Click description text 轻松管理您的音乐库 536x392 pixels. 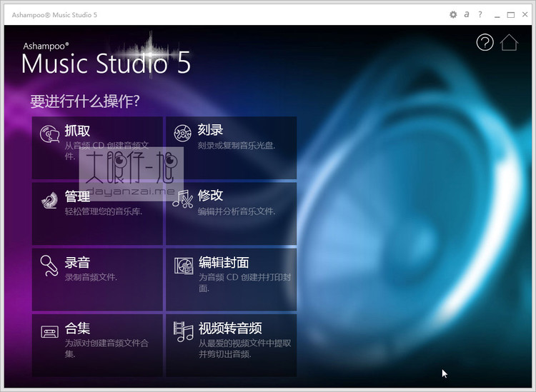(103, 211)
